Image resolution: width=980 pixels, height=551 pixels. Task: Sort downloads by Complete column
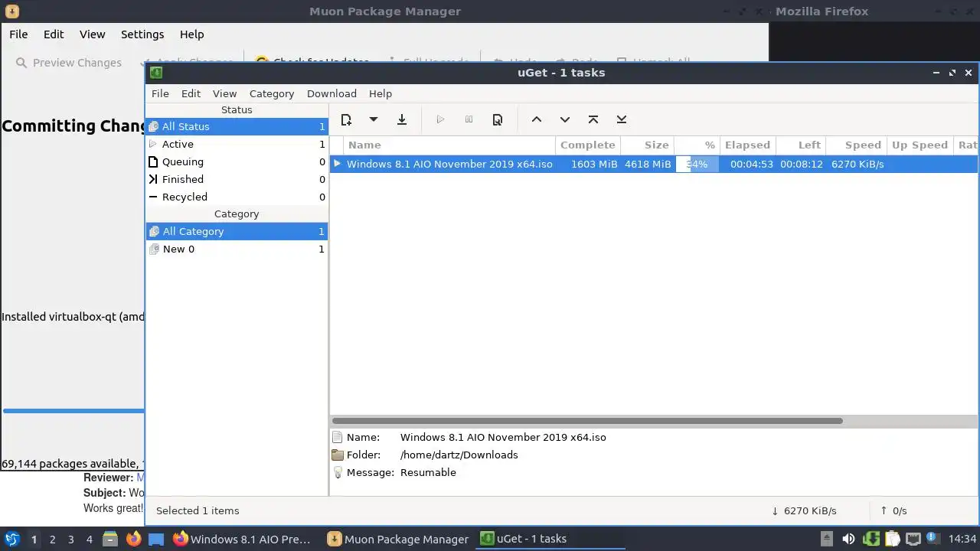tap(587, 145)
